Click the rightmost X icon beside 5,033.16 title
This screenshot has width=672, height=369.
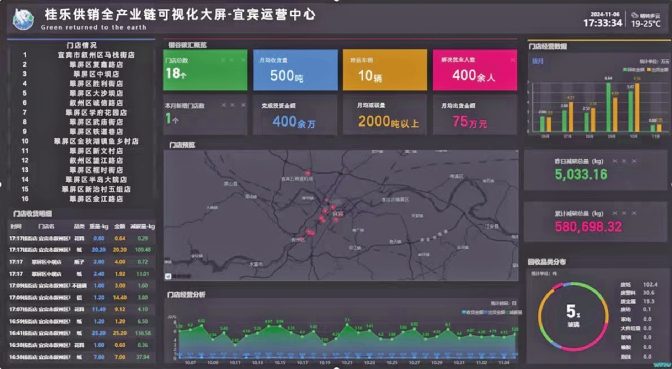[x=634, y=161]
